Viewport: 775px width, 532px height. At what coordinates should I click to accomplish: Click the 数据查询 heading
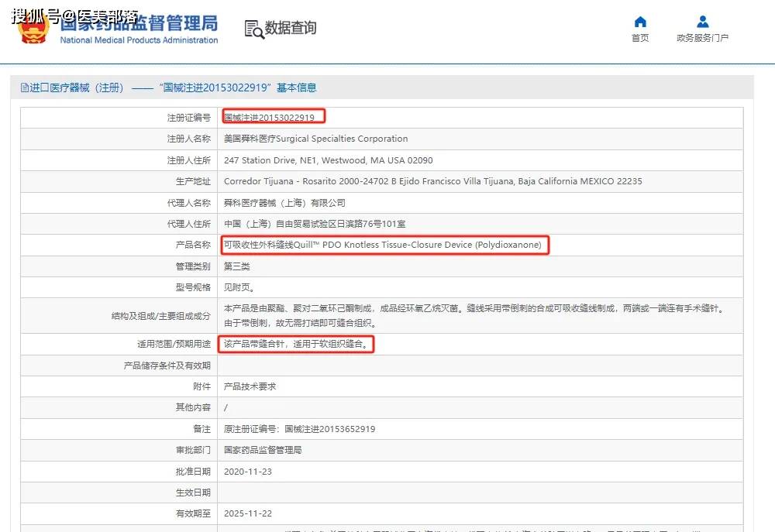290,28
